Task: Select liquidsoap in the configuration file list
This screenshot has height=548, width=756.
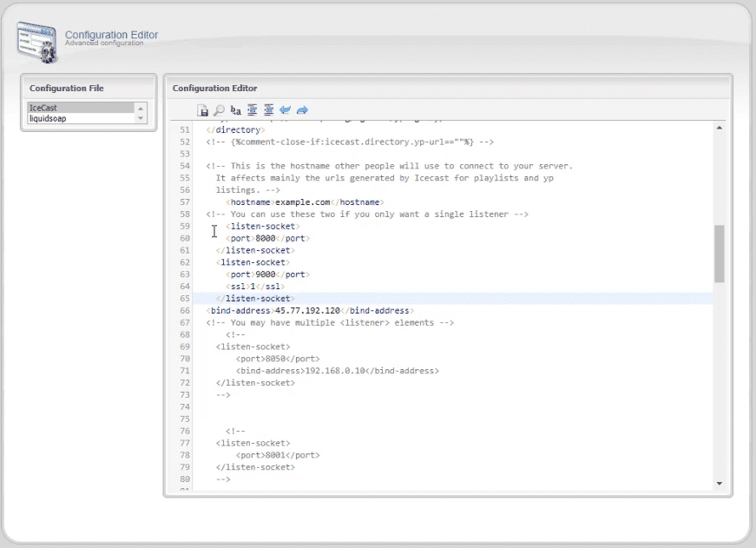Action: pos(81,118)
